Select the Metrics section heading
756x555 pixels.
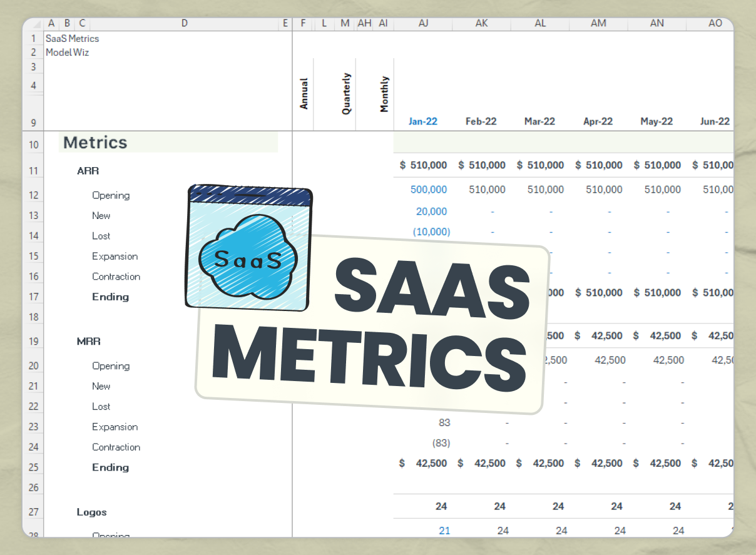point(94,142)
